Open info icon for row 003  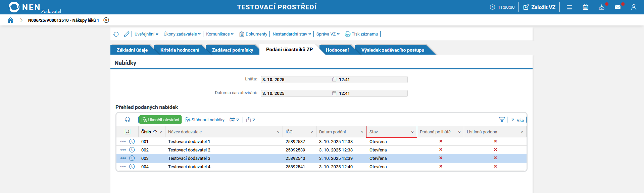(132, 158)
